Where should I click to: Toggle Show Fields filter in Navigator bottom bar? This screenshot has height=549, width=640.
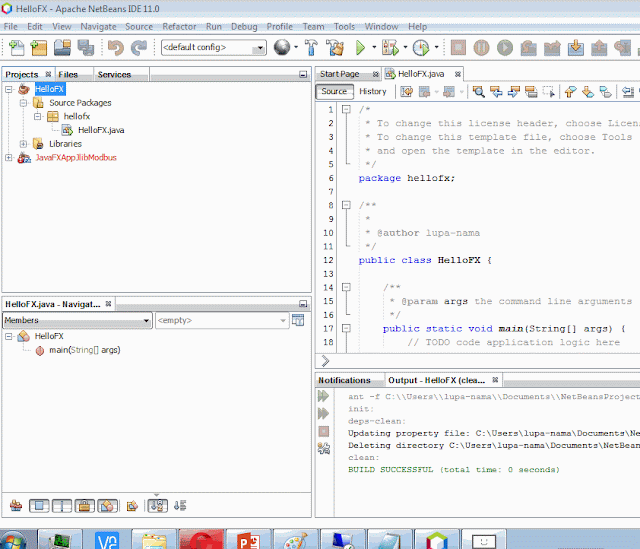(39, 506)
